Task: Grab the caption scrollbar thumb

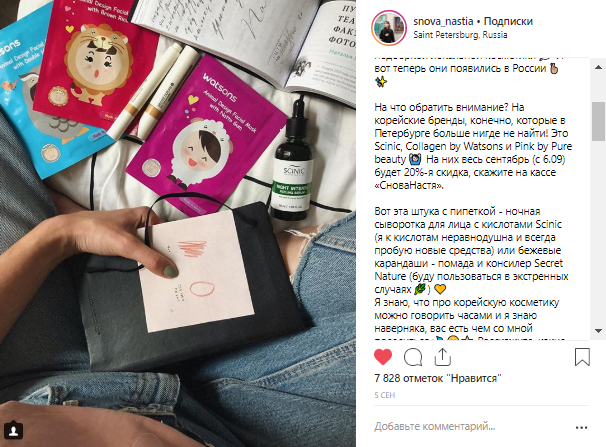Action: click(x=598, y=121)
